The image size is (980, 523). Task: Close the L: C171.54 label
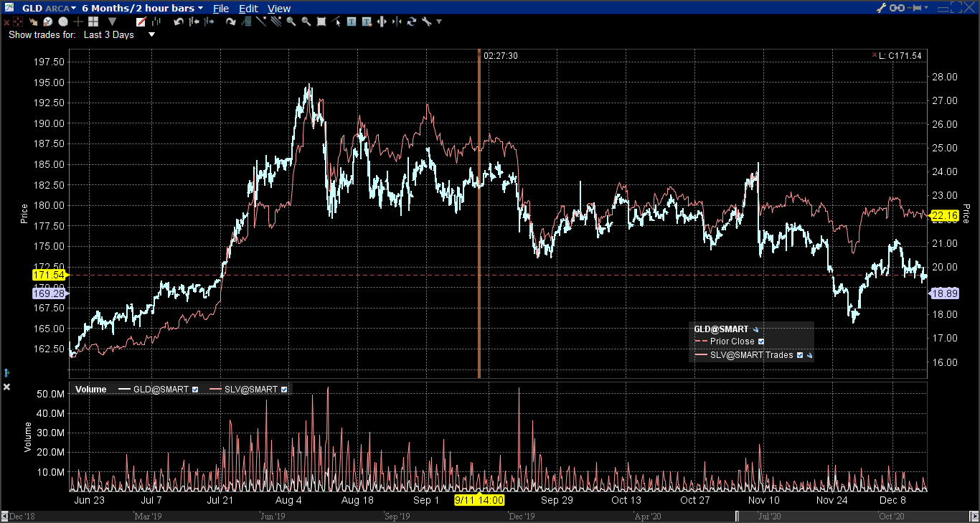(x=874, y=55)
